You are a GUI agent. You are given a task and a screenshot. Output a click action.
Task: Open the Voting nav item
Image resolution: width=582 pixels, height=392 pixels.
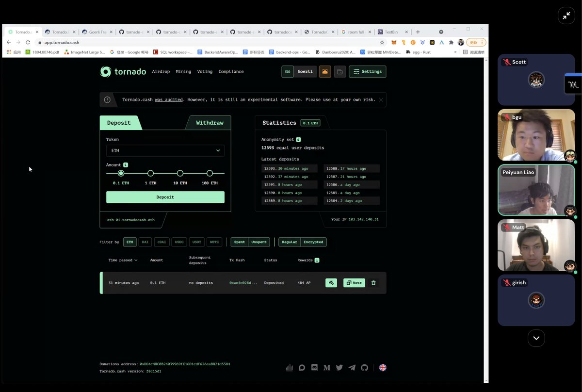pyautogui.click(x=205, y=71)
